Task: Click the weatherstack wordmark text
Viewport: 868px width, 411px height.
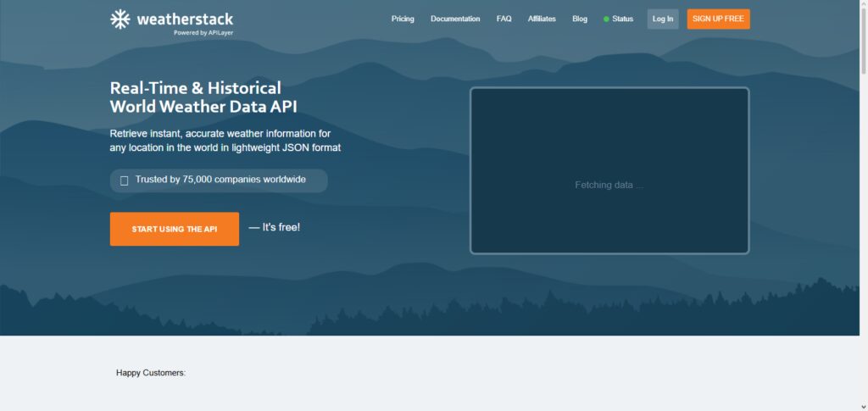Action: click(185, 19)
